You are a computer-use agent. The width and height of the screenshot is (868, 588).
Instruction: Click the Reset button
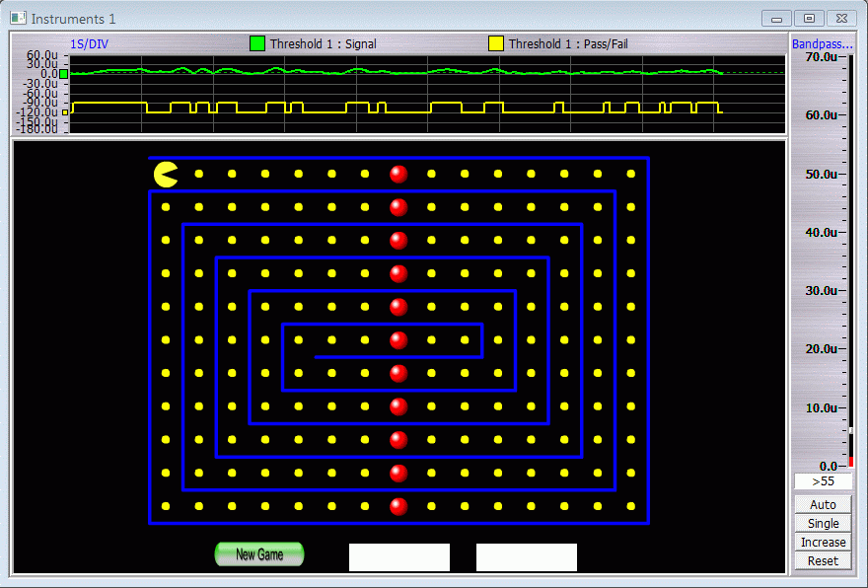point(823,561)
